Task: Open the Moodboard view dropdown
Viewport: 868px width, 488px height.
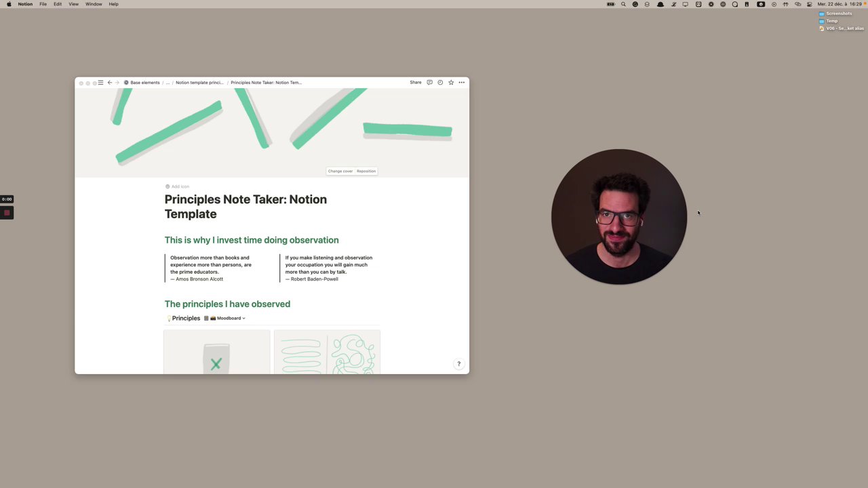Action: [228, 318]
